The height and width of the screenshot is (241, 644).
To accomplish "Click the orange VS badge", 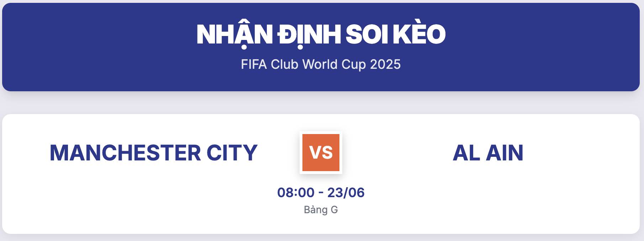I will (x=321, y=153).
